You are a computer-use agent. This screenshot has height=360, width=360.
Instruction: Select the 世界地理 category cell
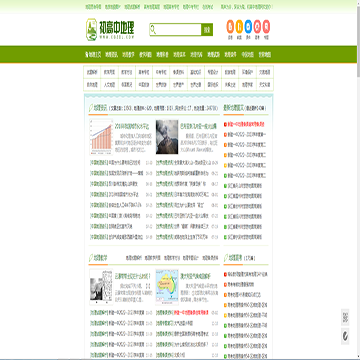click(161, 85)
